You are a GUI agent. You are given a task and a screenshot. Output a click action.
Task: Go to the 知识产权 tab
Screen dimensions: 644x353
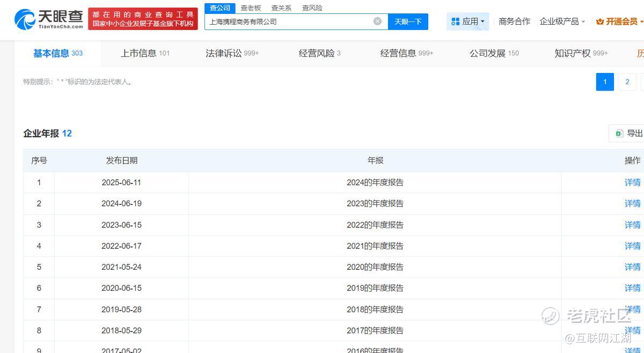(581, 53)
